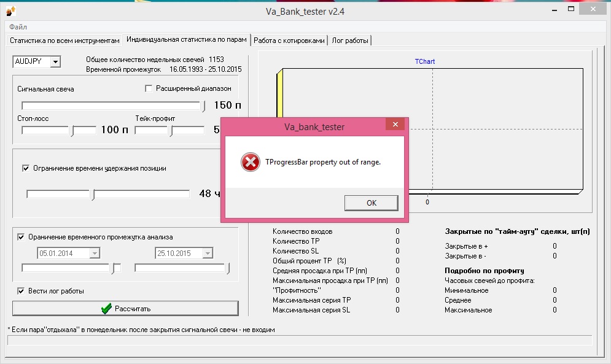Screen dimensions: 611x364
Task: Click the Закрытые в - label
Action: pyautogui.click(x=465, y=256)
